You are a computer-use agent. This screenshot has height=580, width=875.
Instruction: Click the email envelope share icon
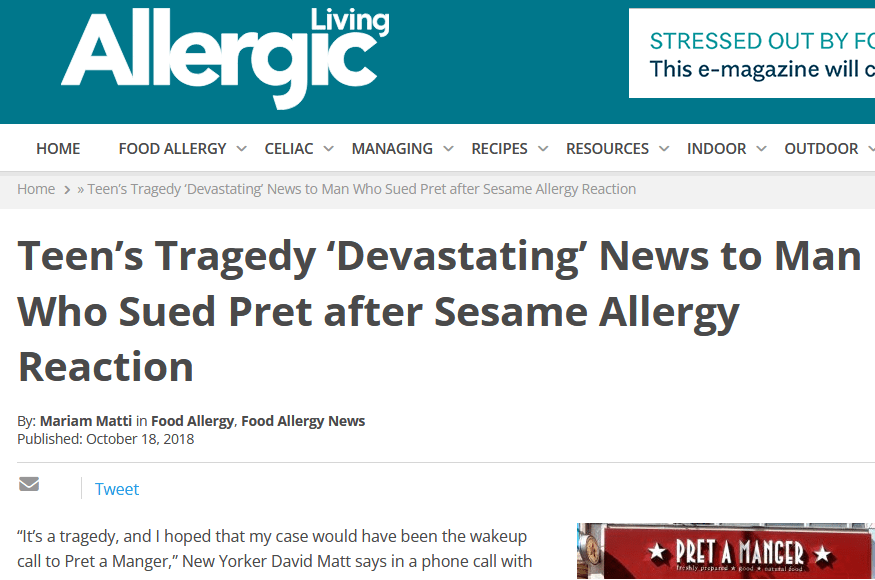(29, 485)
